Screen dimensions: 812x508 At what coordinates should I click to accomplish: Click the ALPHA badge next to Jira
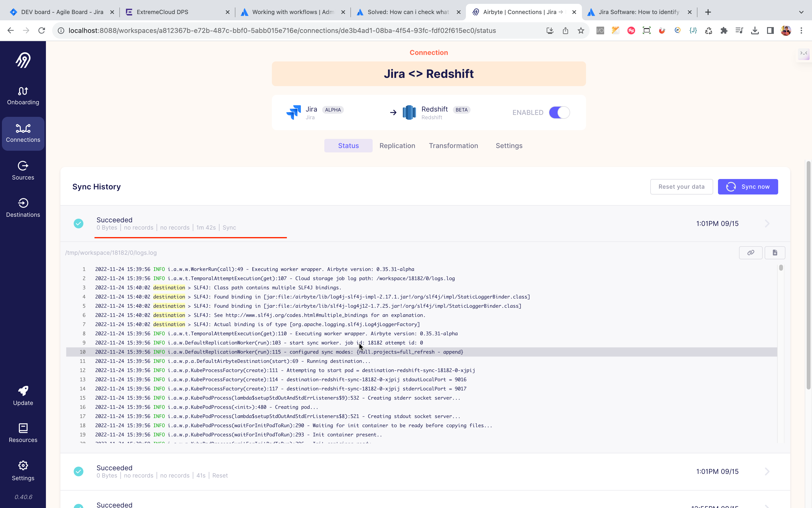coord(333,110)
